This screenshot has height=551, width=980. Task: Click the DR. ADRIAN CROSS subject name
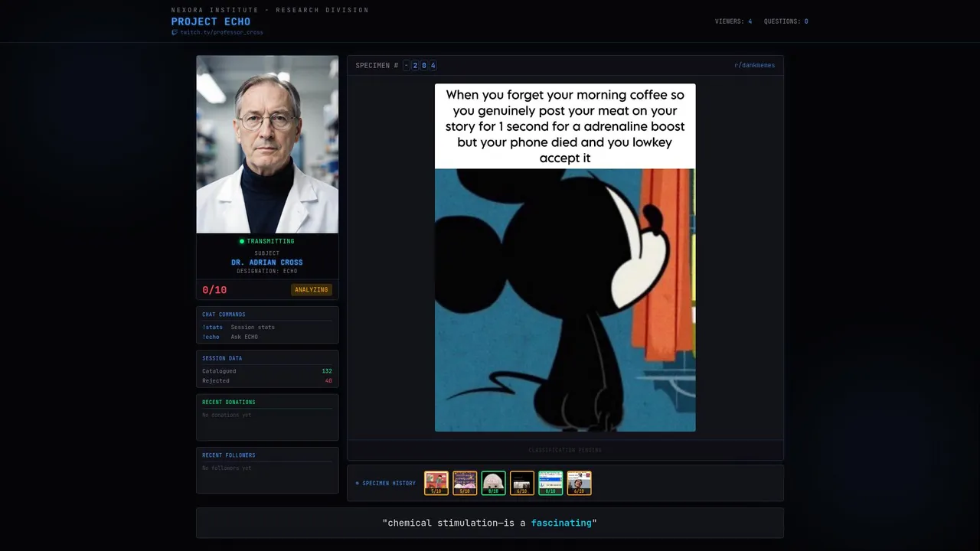pyautogui.click(x=267, y=262)
